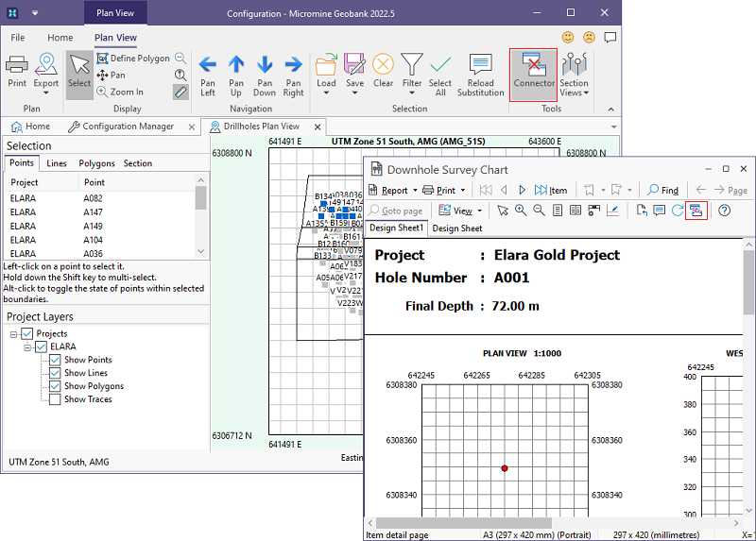Select the Pan tool in Display group
Viewport: 756px width, 541px height.
111,76
